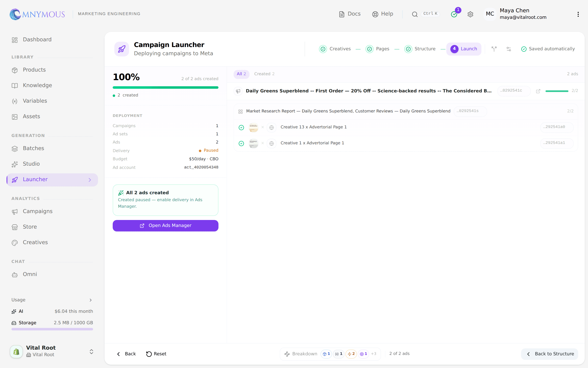Go to the Creatives step
The width and height of the screenshot is (588, 368).
[335, 49]
